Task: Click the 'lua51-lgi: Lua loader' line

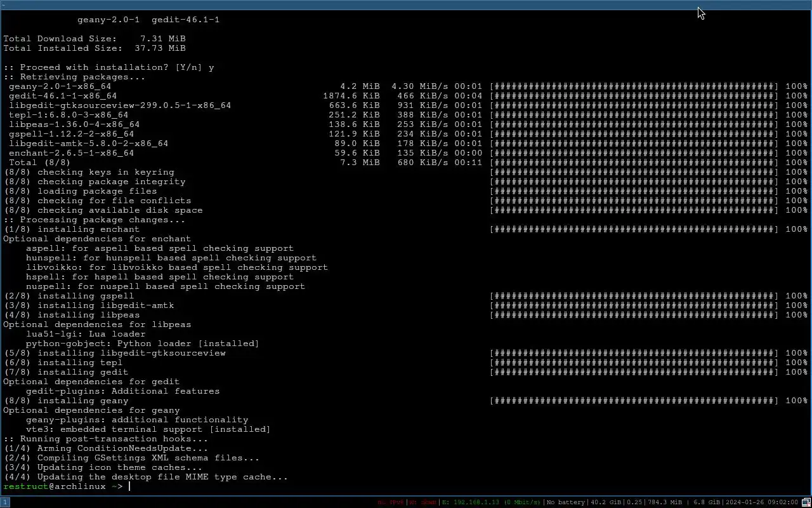Action: (86, 334)
